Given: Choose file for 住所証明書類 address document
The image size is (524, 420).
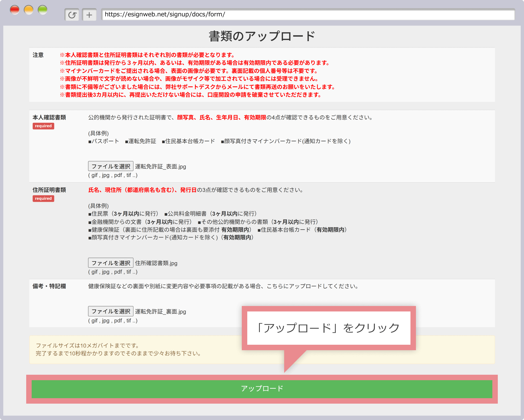Looking at the screenshot, I should tap(111, 263).
